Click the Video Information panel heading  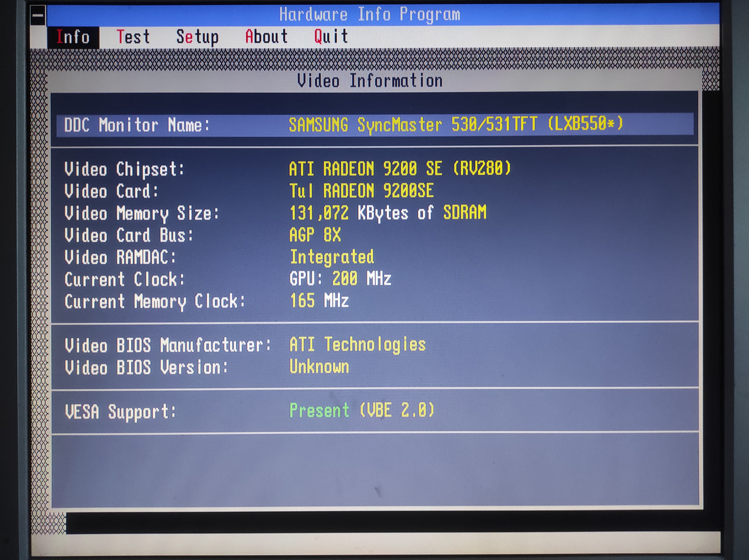coord(370,81)
